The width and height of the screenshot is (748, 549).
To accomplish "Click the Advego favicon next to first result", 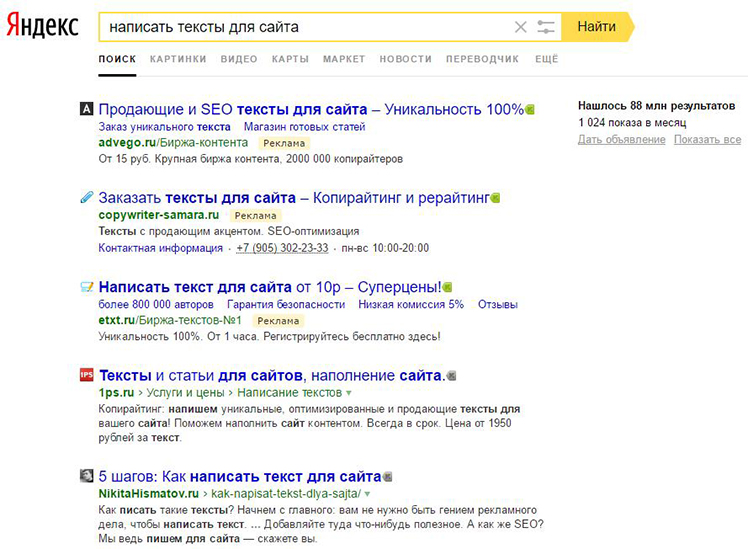I will (x=86, y=109).
